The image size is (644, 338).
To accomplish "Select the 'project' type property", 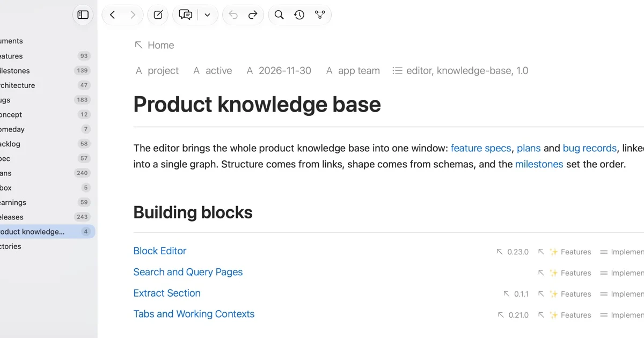I will [x=157, y=70].
